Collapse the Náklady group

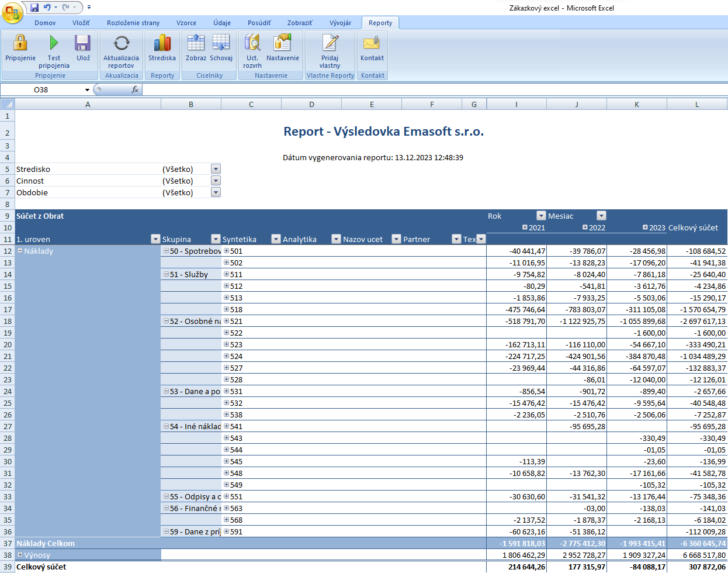[x=20, y=251]
